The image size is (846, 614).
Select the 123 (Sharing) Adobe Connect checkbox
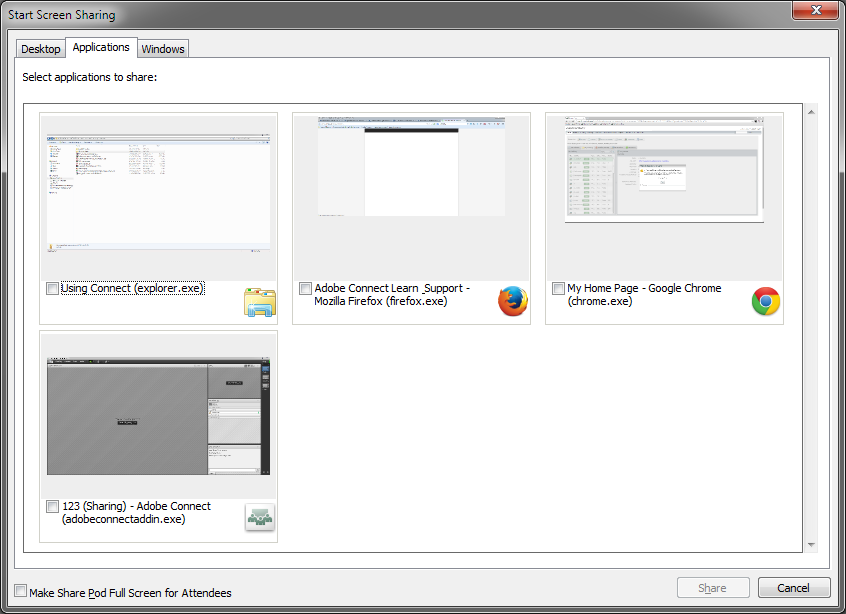(x=52, y=506)
